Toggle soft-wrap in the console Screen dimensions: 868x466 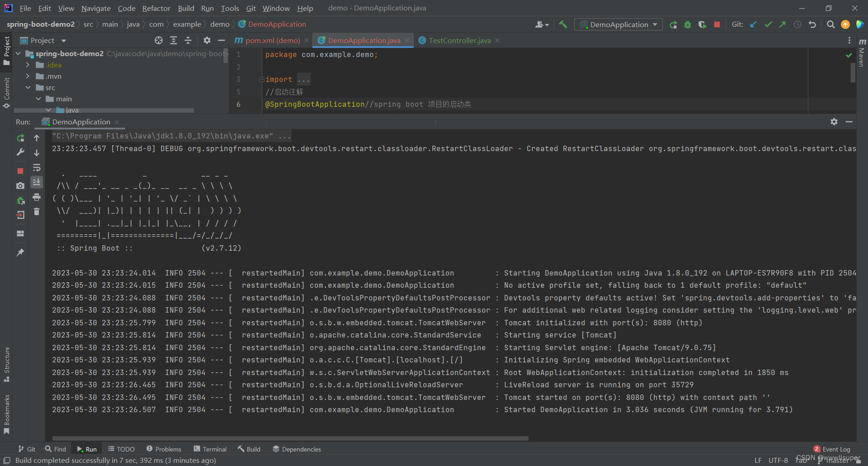point(37,168)
